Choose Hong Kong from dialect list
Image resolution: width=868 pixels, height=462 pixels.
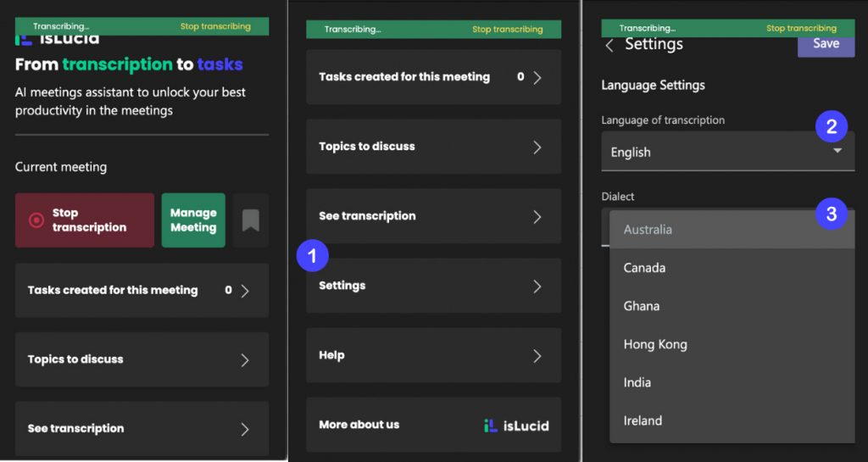732,344
